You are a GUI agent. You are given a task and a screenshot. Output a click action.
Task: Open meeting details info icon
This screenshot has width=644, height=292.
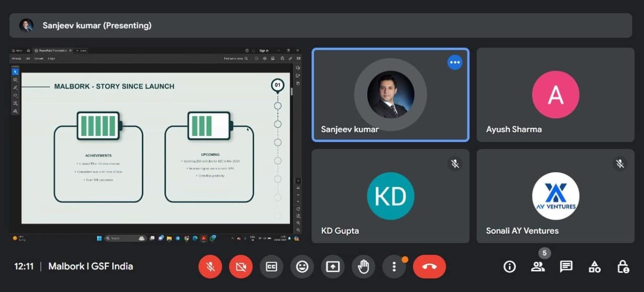click(510, 267)
